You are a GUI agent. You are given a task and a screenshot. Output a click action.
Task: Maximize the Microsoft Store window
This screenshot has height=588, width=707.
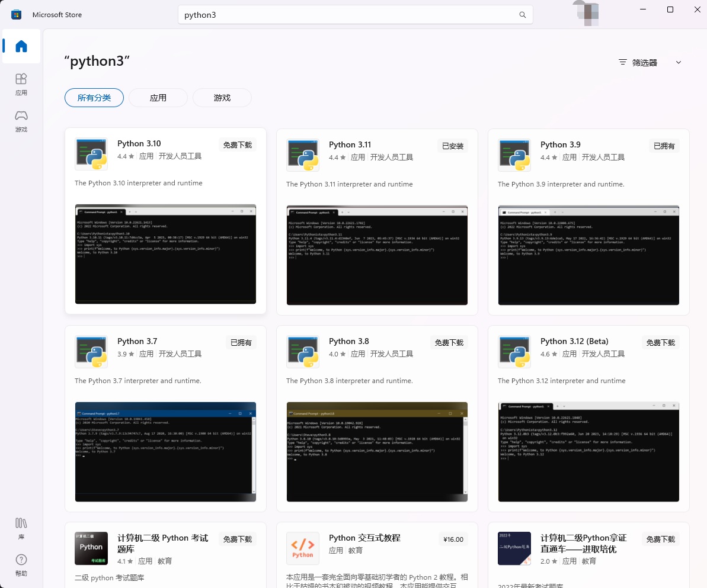670,9
